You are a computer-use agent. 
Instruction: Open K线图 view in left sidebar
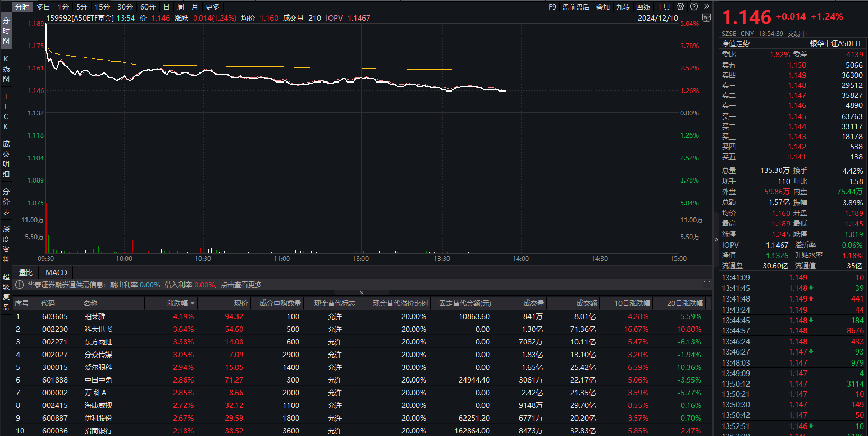tap(6, 69)
